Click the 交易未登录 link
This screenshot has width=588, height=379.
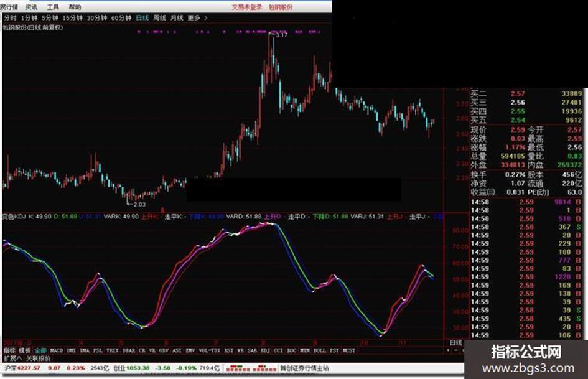pyautogui.click(x=246, y=7)
